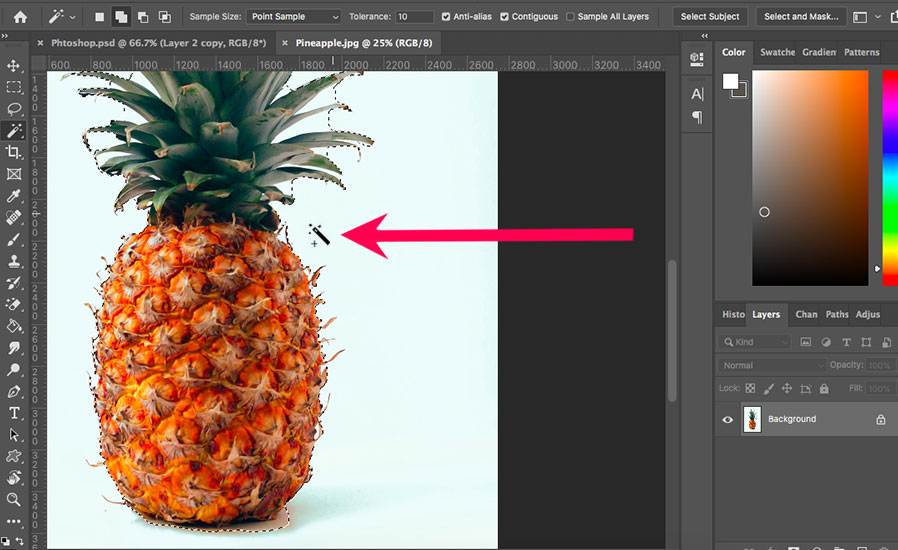Choose New Selection mode
The width and height of the screenshot is (898, 550).
pos(100,17)
